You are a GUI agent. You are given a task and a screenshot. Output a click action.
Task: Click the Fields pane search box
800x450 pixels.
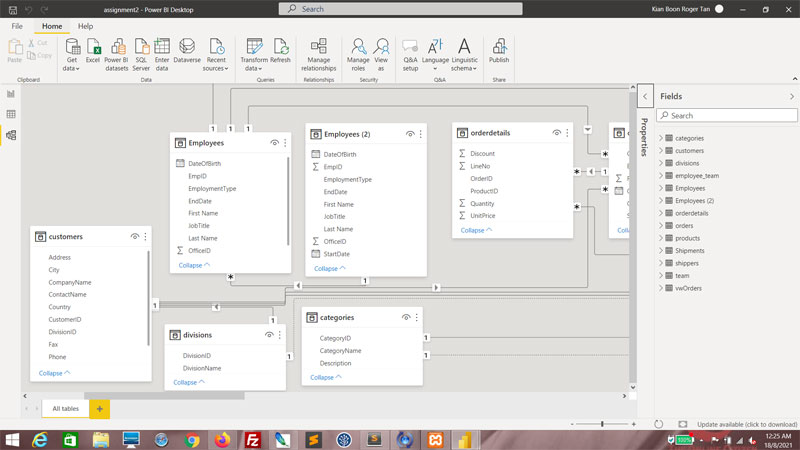coord(727,116)
